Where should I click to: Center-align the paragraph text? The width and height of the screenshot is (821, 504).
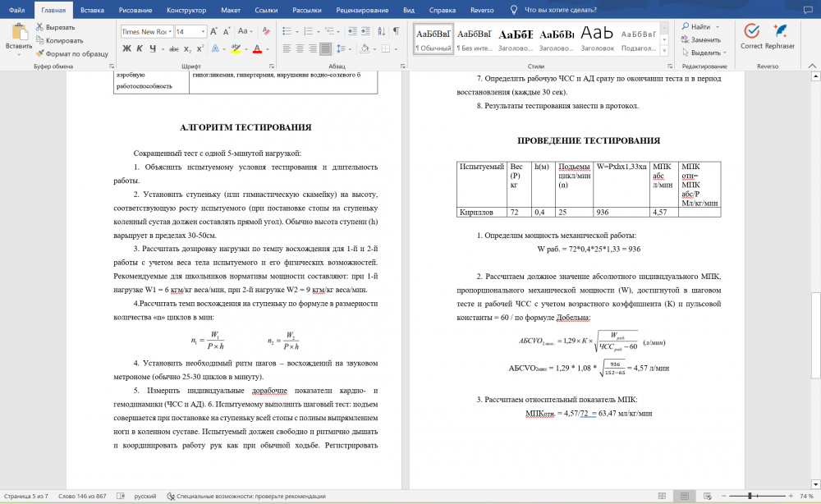(x=299, y=49)
